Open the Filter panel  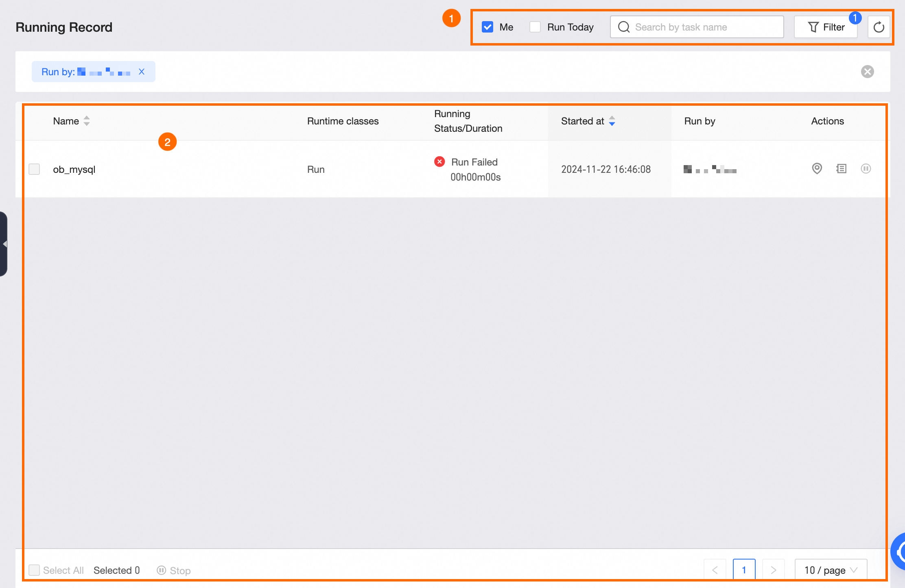[x=826, y=27]
